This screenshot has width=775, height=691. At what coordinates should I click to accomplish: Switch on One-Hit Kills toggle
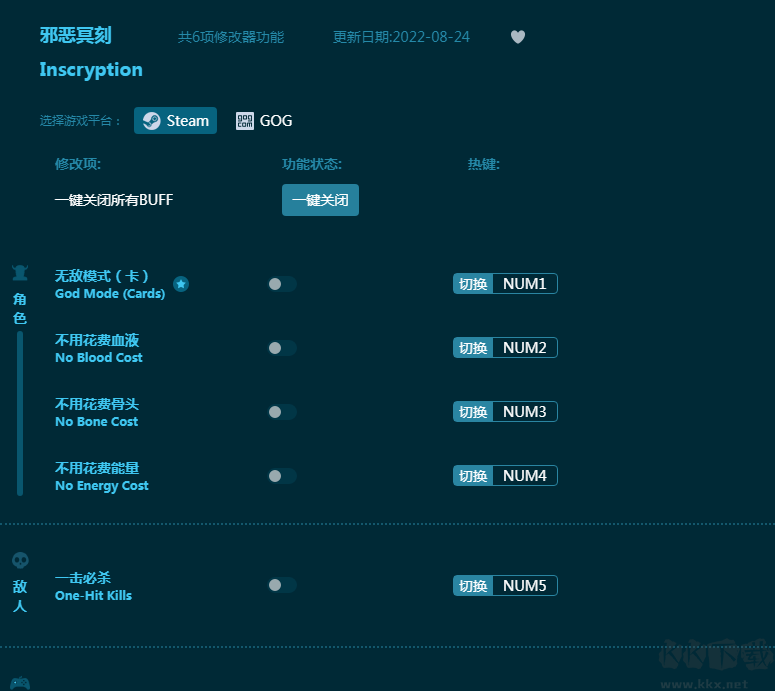point(282,586)
